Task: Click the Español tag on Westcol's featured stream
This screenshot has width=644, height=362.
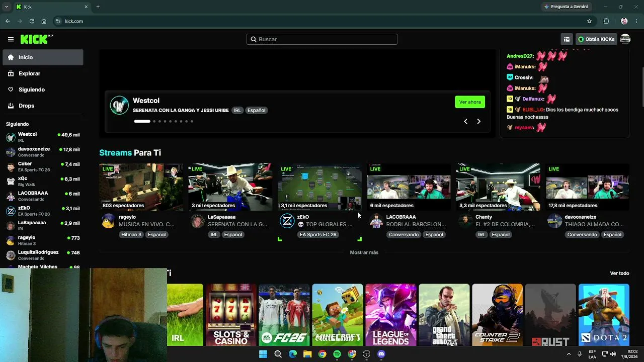Action: point(256,110)
